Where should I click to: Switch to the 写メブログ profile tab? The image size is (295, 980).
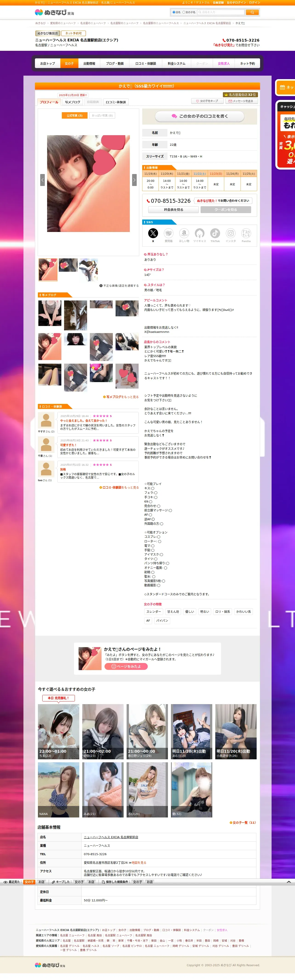click(x=72, y=102)
